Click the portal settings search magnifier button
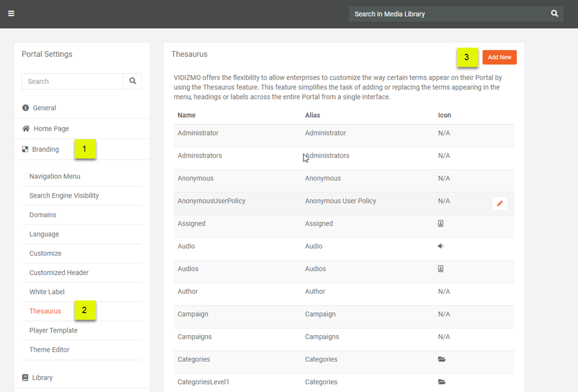The width and height of the screenshot is (578, 392). pos(133,81)
